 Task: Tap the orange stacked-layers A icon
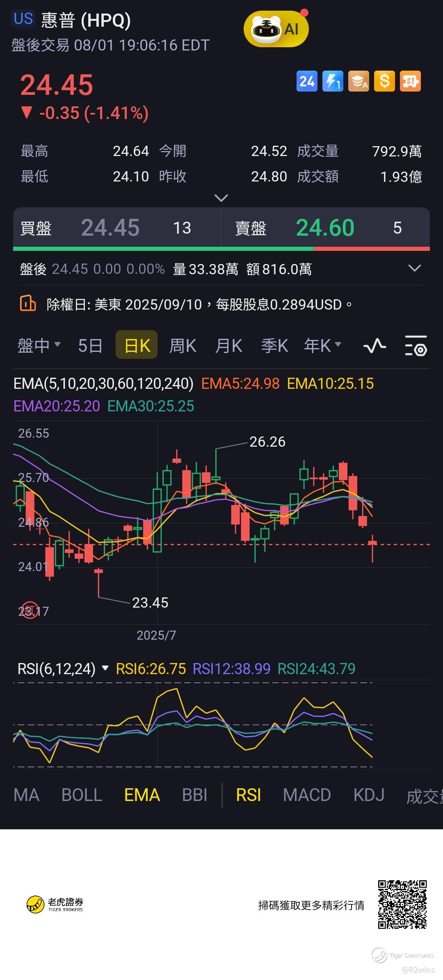(x=359, y=81)
